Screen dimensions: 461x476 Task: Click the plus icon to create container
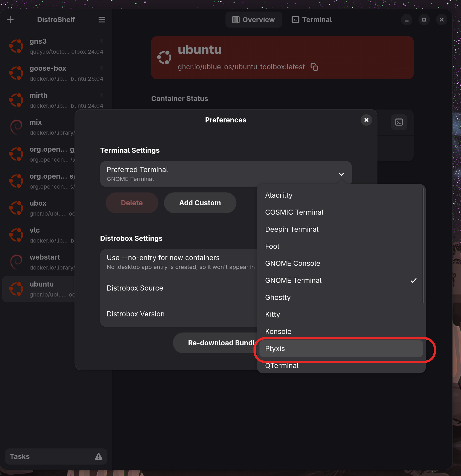[10, 20]
